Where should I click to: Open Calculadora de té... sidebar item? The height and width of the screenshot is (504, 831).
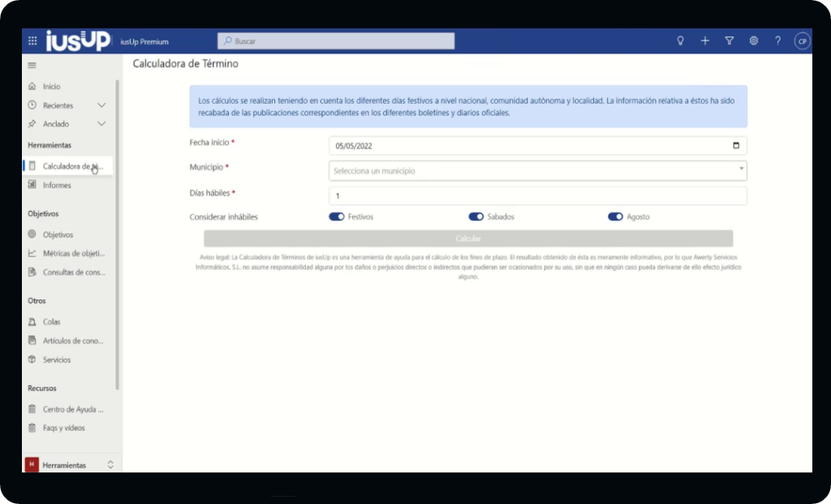click(x=67, y=166)
